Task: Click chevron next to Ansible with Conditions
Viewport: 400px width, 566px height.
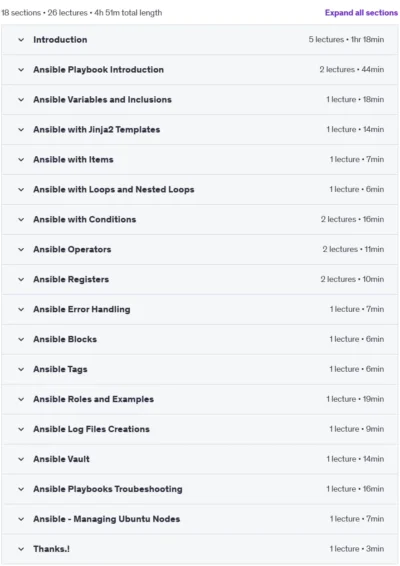Action: (21, 219)
